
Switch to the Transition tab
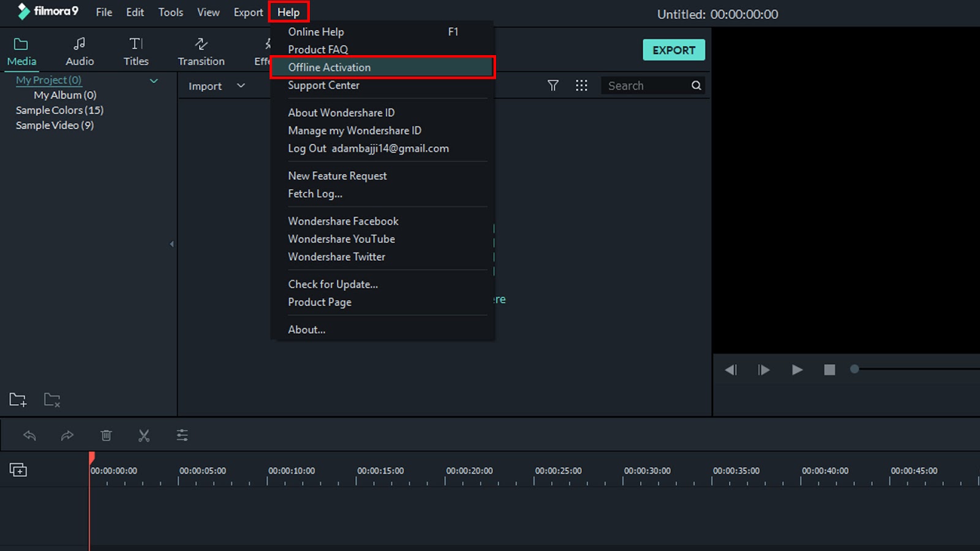(201, 52)
